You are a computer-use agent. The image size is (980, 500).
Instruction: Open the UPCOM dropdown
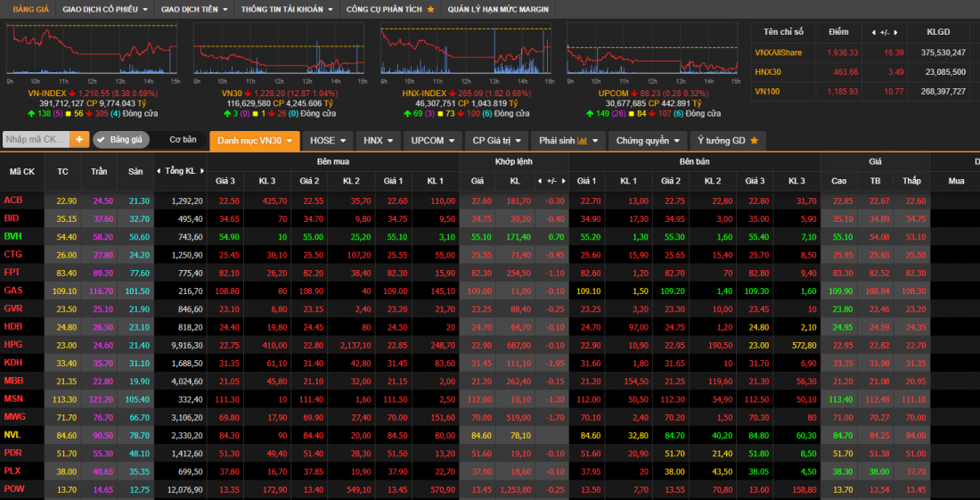click(432, 141)
